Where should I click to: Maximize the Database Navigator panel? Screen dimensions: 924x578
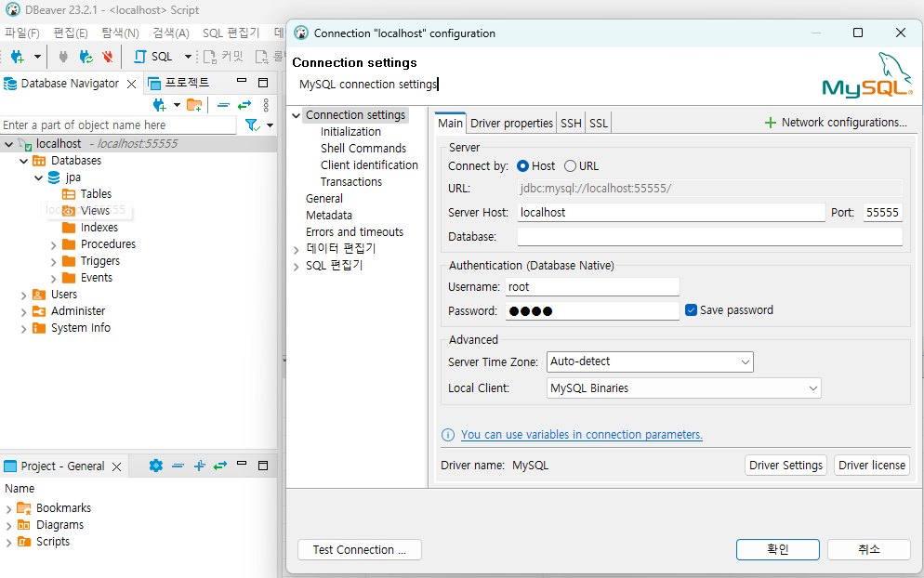tap(263, 83)
